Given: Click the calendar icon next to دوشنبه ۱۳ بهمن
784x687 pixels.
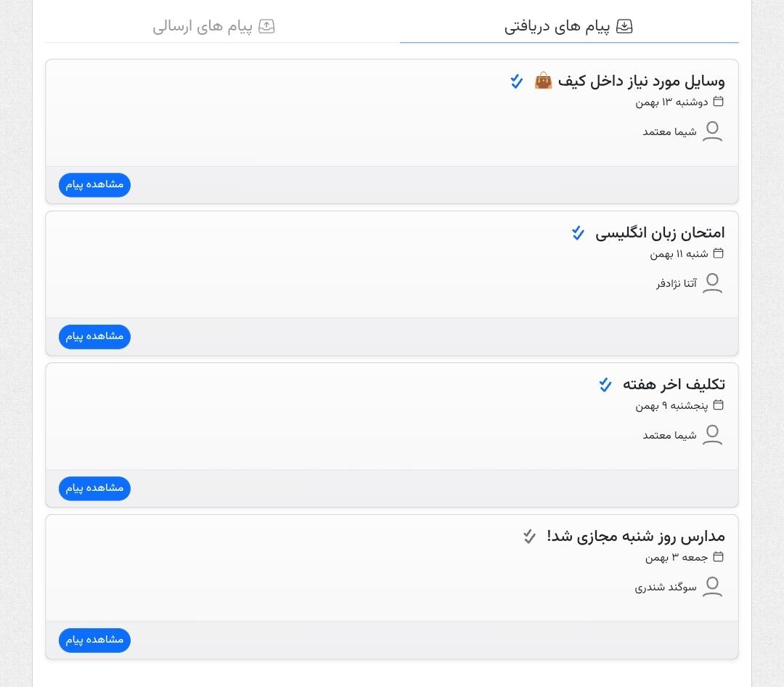Looking at the screenshot, I should 718,102.
